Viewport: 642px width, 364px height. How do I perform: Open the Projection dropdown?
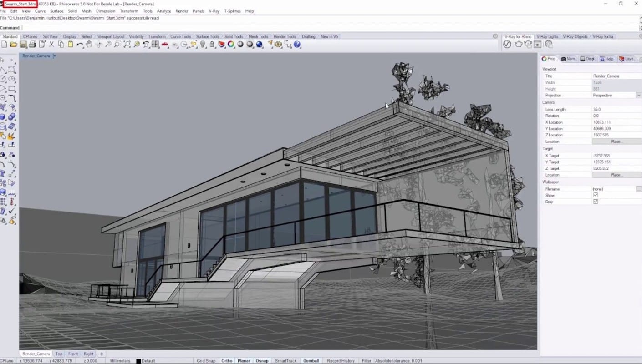click(x=638, y=96)
